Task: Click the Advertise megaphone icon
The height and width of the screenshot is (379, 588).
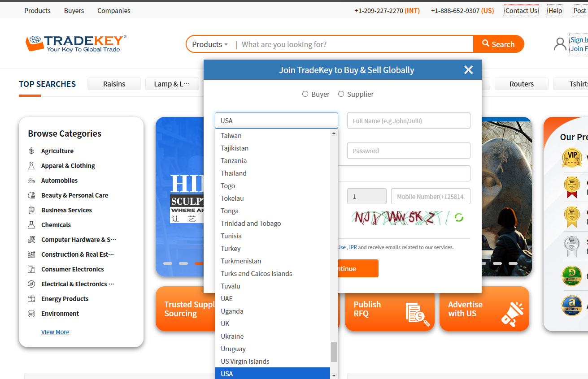Action: [512, 314]
